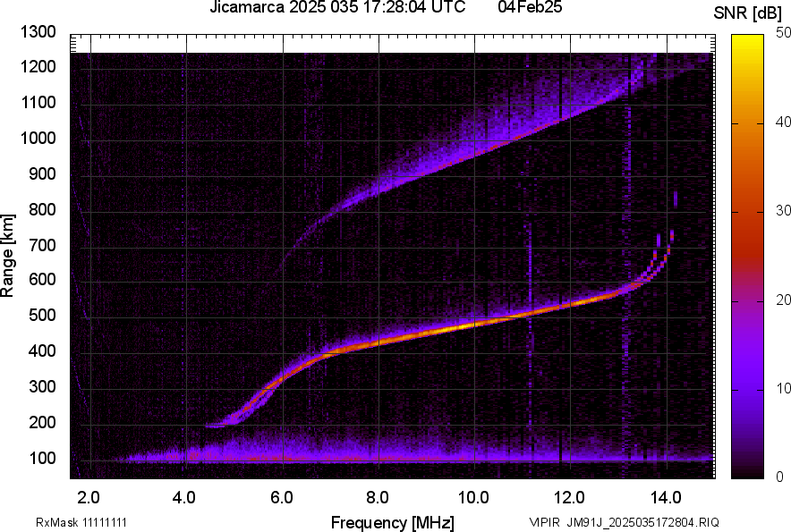Click the 600 range tick label
The image size is (791, 532).
pos(42,279)
